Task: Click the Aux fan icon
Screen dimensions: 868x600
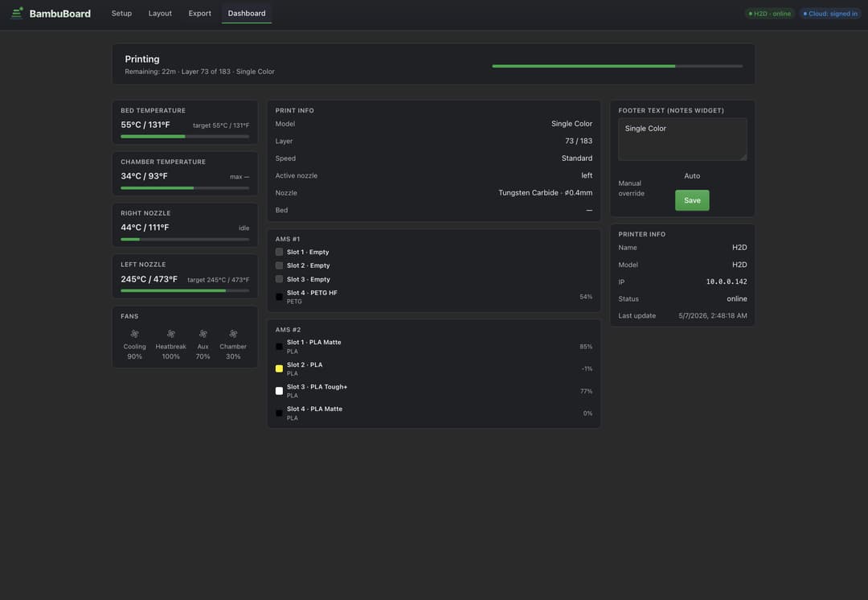Action: click(x=203, y=334)
